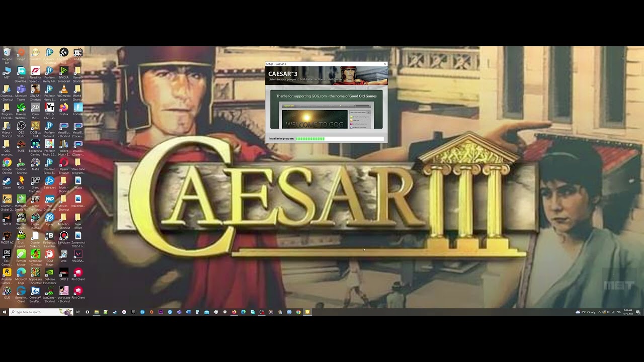The image size is (644, 362).
Task: Open the Cloudy weather widget in taskbar
Action: click(x=586, y=312)
